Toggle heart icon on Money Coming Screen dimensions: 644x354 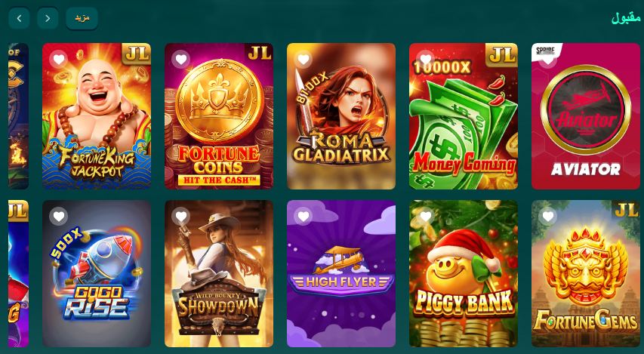[426, 60]
